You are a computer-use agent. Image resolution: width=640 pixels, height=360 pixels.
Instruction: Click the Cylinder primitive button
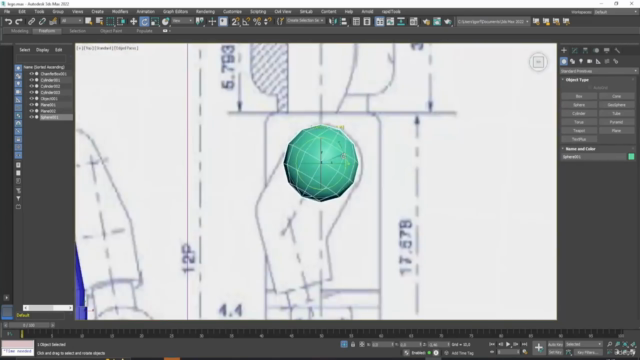pyautogui.click(x=579, y=113)
